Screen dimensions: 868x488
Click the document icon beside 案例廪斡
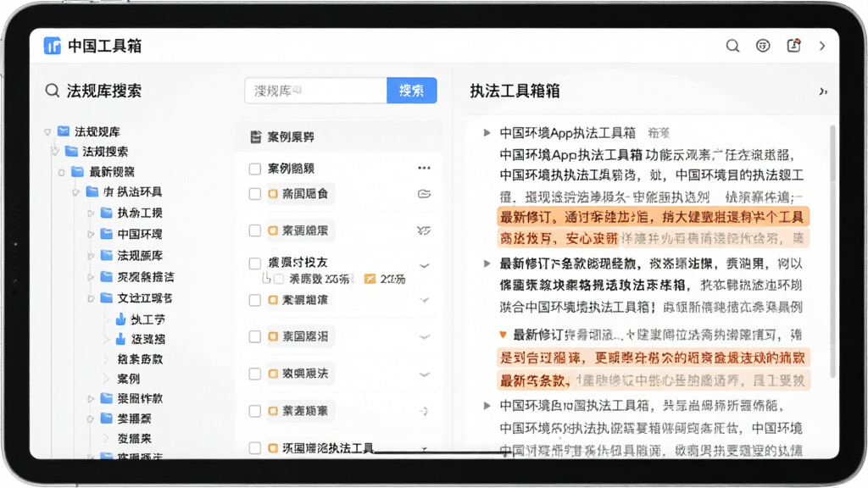(x=255, y=136)
